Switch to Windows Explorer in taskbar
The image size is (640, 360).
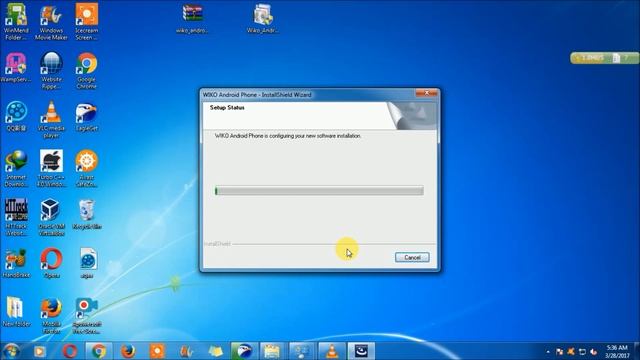[273, 351]
